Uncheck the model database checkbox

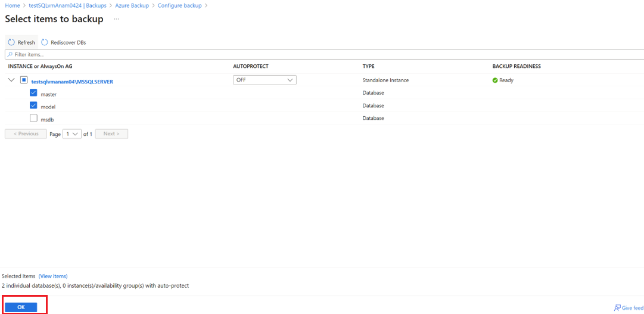(34, 105)
